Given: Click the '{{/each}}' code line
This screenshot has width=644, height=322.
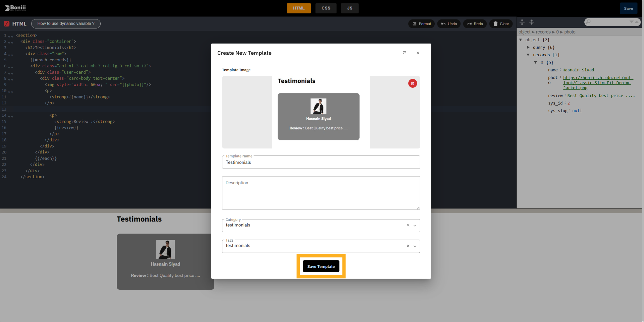Looking at the screenshot, I should click(46, 158).
